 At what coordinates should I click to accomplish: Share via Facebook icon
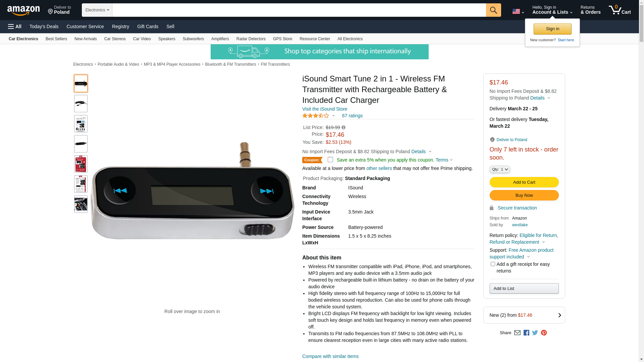tap(526, 333)
